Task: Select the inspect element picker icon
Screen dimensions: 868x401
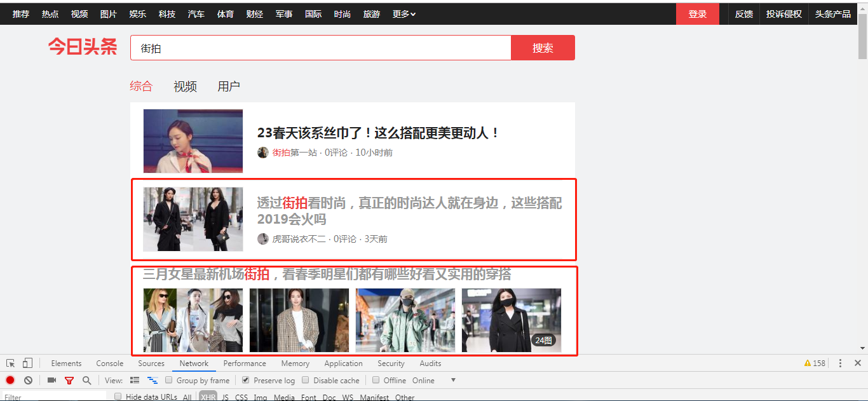Action: pos(11,364)
